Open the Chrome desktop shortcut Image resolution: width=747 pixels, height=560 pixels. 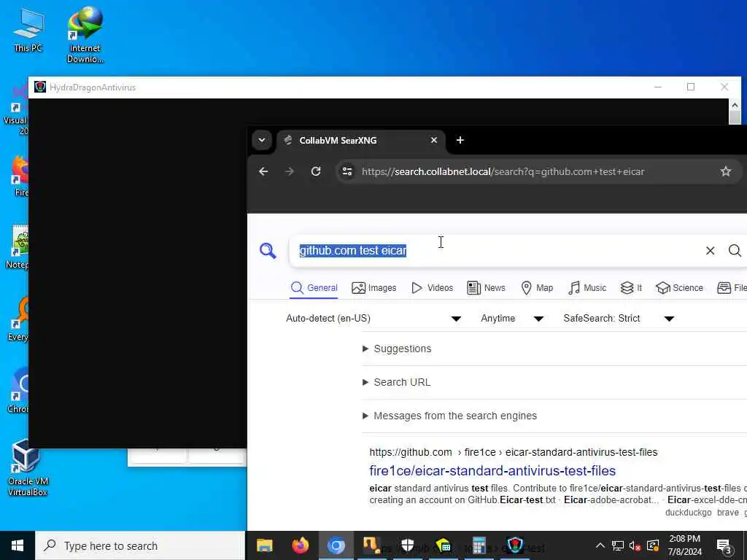pyautogui.click(x=18, y=392)
